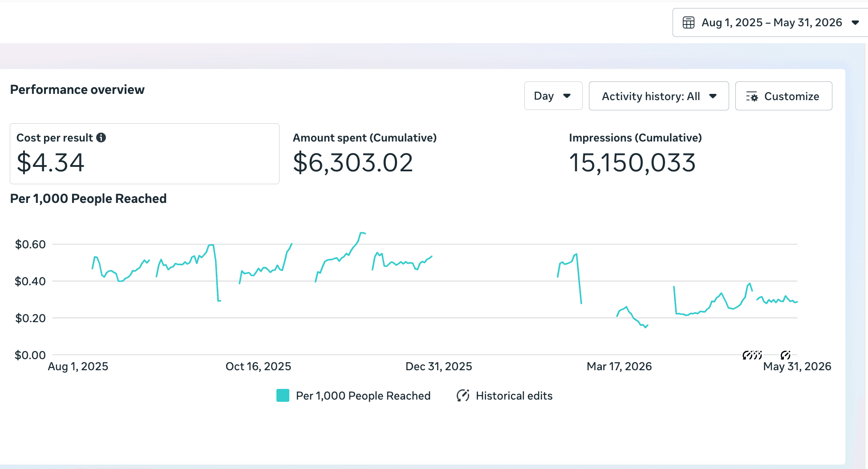Click the Per 1,000 People Reached legend label
Image resolution: width=868 pixels, height=469 pixels.
363,396
